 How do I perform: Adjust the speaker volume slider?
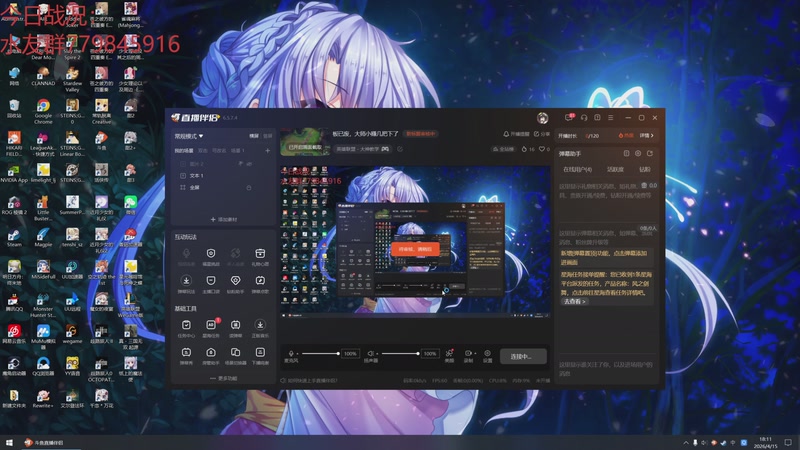click(x=401, y=354)
